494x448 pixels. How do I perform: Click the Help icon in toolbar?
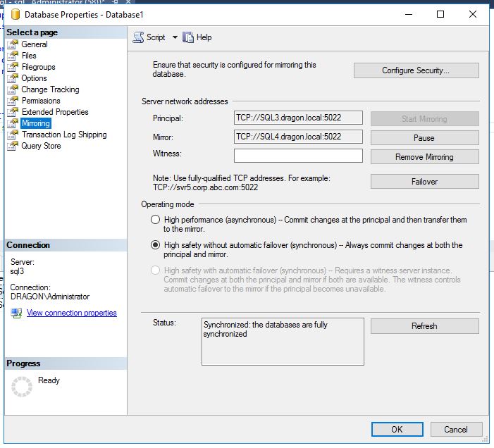click(x=188, y=37)
